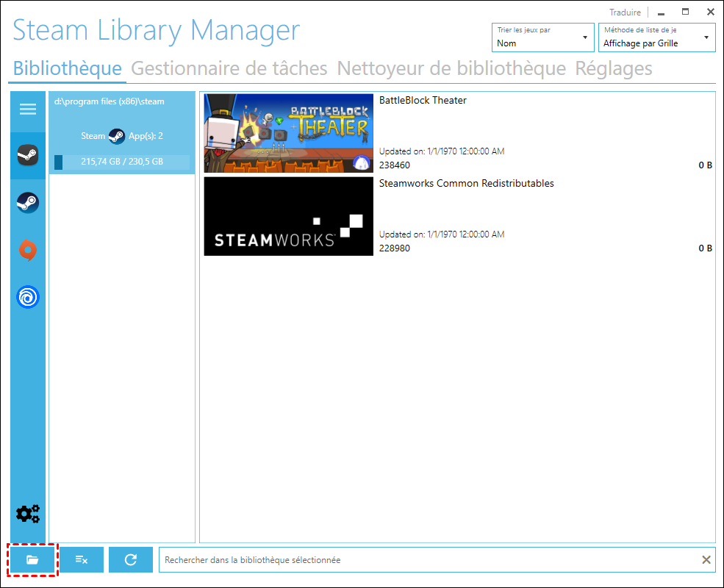The width and height of the screenshot is (724, 588).
Task: Open the gears settings icon in sidebar
Action: coord(28,514)
